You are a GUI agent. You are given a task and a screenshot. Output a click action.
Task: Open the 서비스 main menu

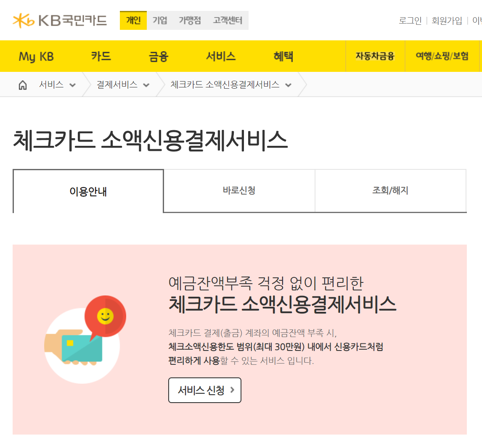tap(221, 56)
